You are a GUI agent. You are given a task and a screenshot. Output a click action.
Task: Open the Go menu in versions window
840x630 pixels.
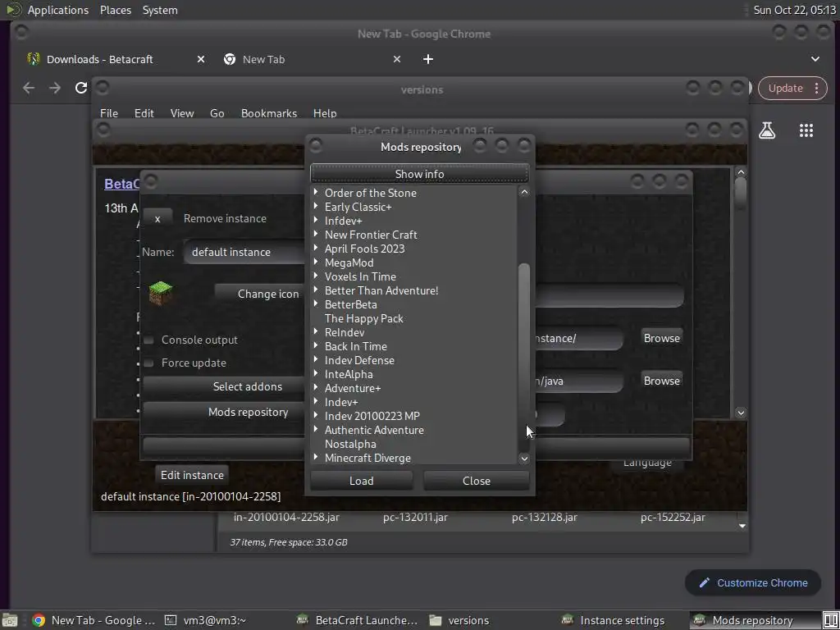(217, 113)
